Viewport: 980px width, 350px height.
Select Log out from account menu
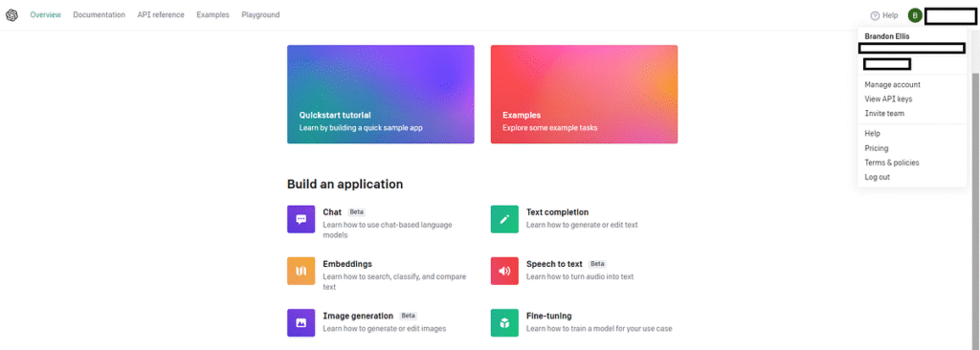tap(877, 177)
